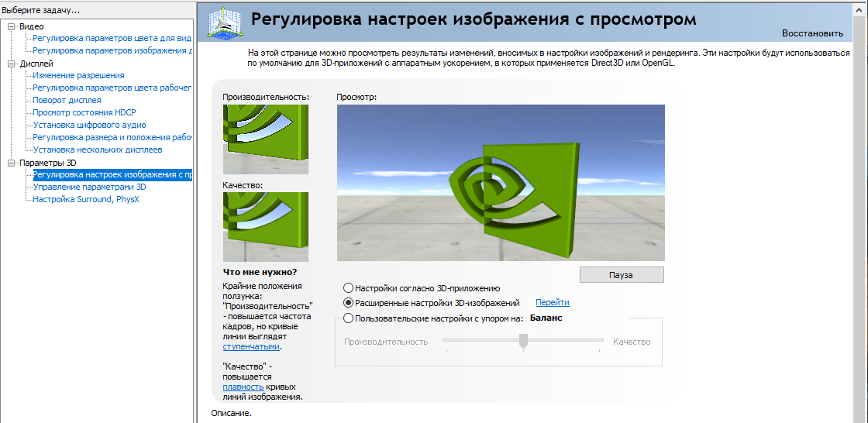Click the Описание label
The height and width of the screenshot is (423, 868).
(x=232, y=413)
